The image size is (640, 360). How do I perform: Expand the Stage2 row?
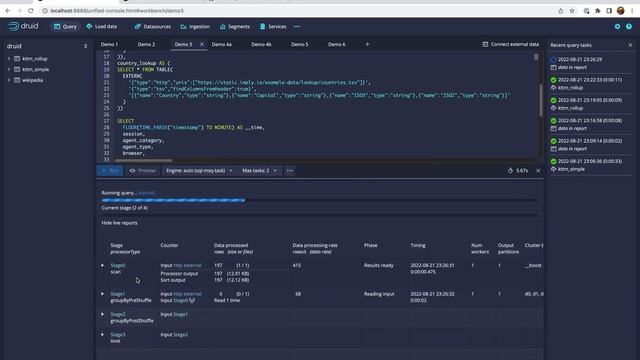[102, 314]
